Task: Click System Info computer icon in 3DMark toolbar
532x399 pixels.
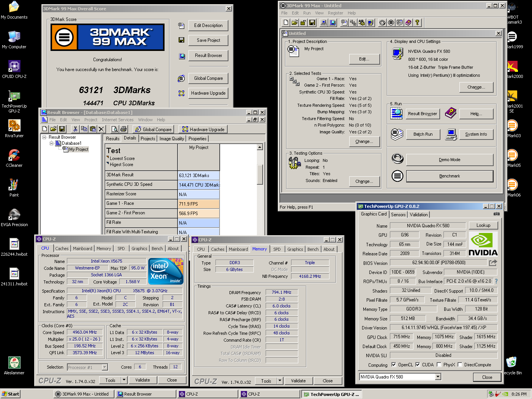Action: click(x=324, y=22)
